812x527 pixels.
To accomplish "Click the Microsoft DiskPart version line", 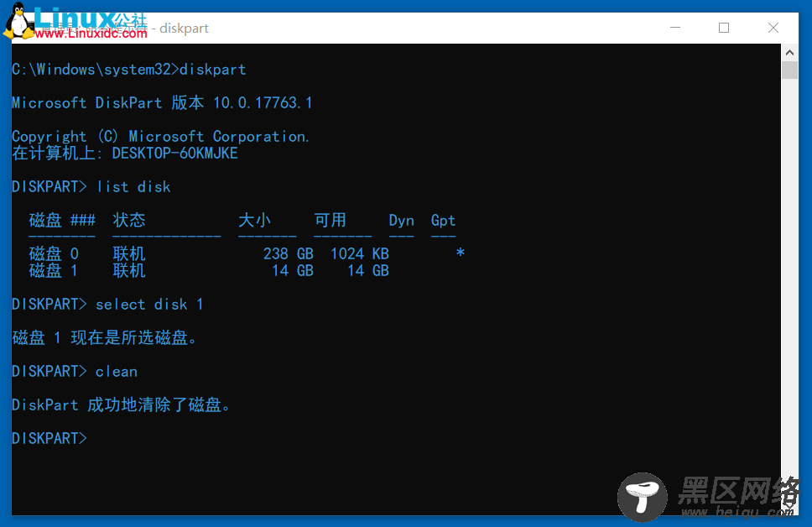I will 162,102.
